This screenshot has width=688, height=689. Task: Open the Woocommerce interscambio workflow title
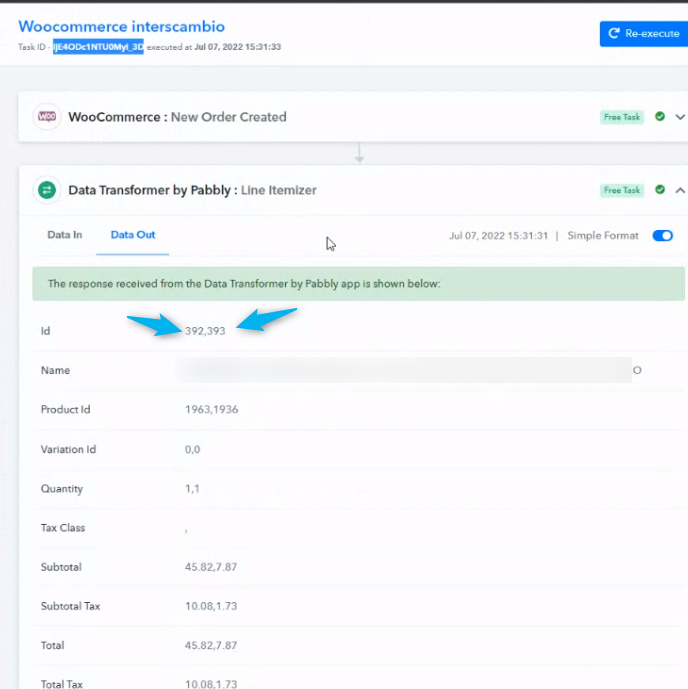pyautogui.click(x=122, y=26)
